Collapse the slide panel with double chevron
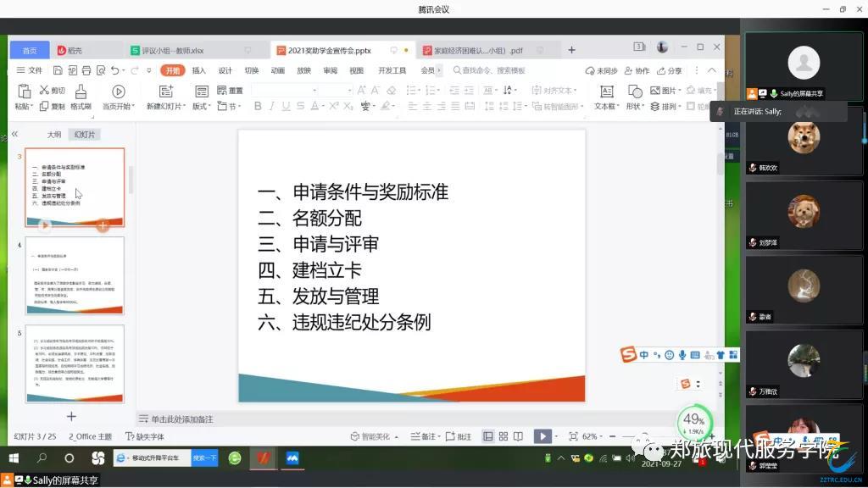Viewport: 868px width, 488px height. (x=14, y=134)
